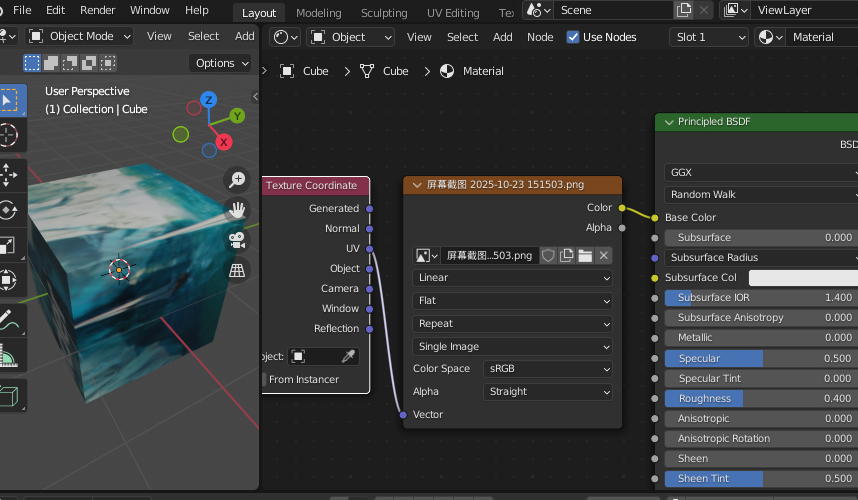Viewport: 858px width, 500px height.
Task: Click the ViewLayer name field
Action: [804, 10]
